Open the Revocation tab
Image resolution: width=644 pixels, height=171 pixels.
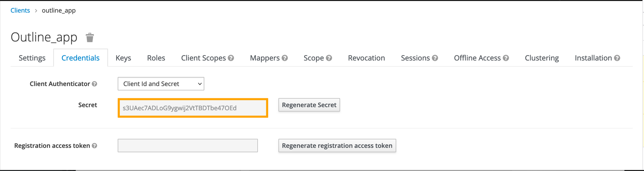pyautogui.click(x=366, y=58)
